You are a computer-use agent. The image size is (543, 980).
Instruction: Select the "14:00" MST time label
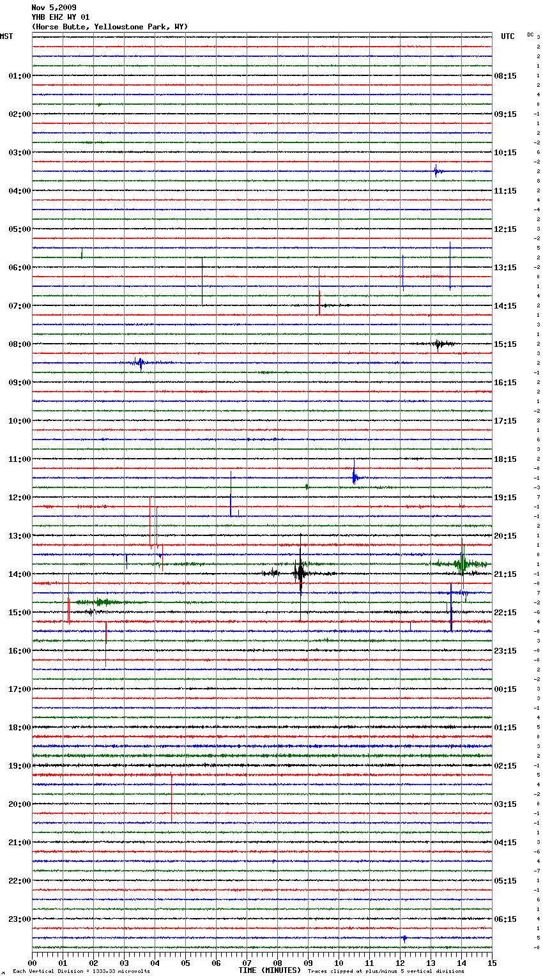[x=20, y=574]
